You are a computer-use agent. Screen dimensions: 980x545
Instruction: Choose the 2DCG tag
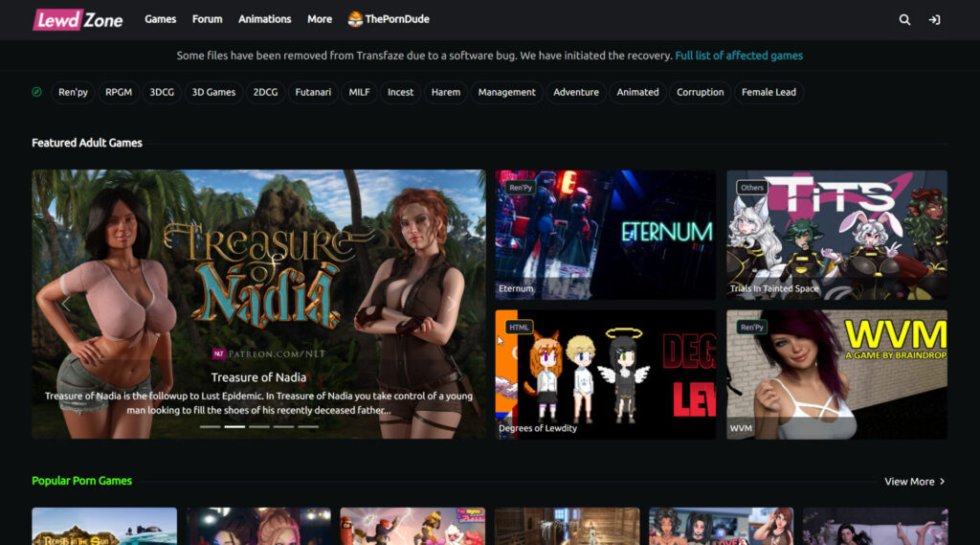tap(266, 92)
